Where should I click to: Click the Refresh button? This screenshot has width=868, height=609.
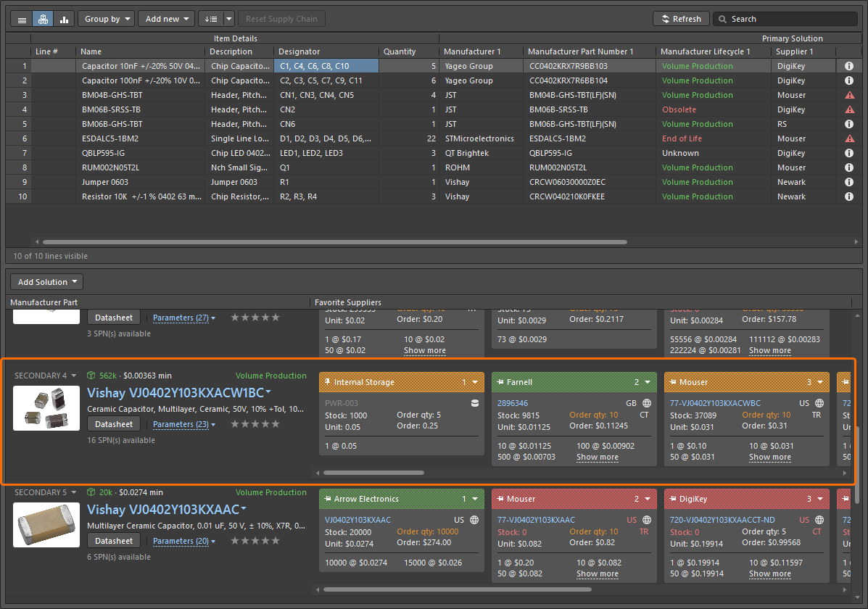point(681,19)
